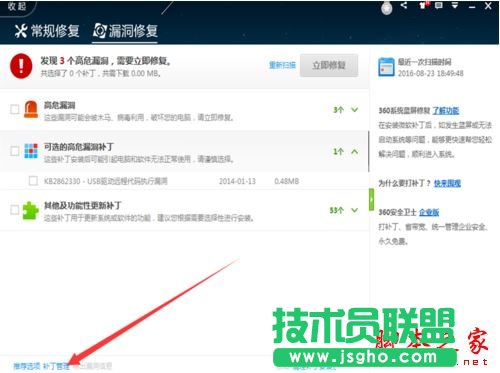Click the orange siren high-risk icon
This screenshot has height=373, width=500.
(31, 109)
